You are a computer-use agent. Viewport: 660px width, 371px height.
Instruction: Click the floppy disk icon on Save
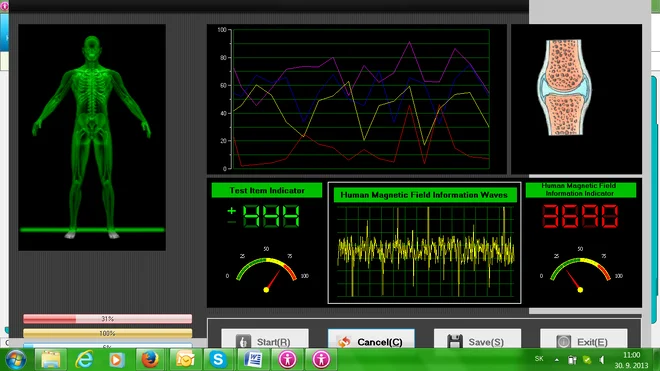[x=455, y=342]
